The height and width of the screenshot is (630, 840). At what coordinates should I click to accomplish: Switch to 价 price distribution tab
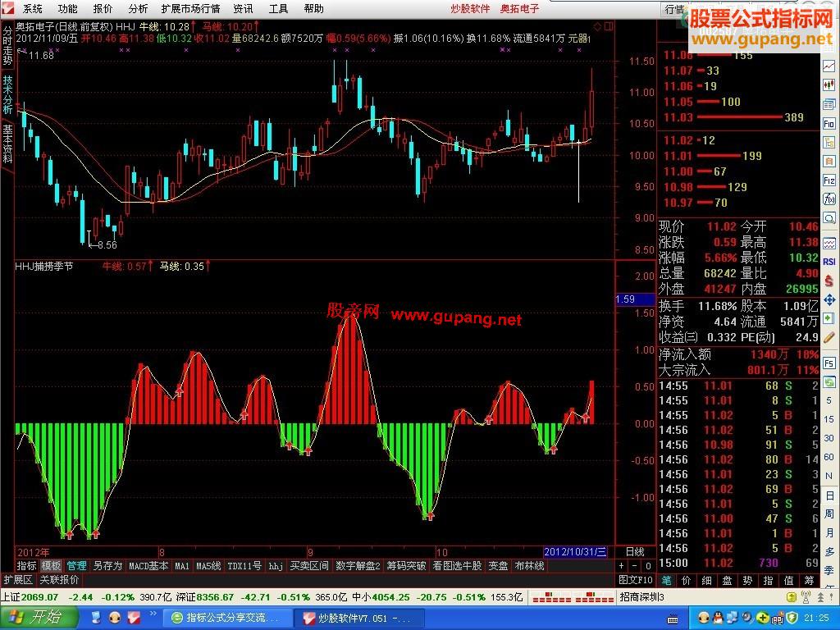pos(687,580)
